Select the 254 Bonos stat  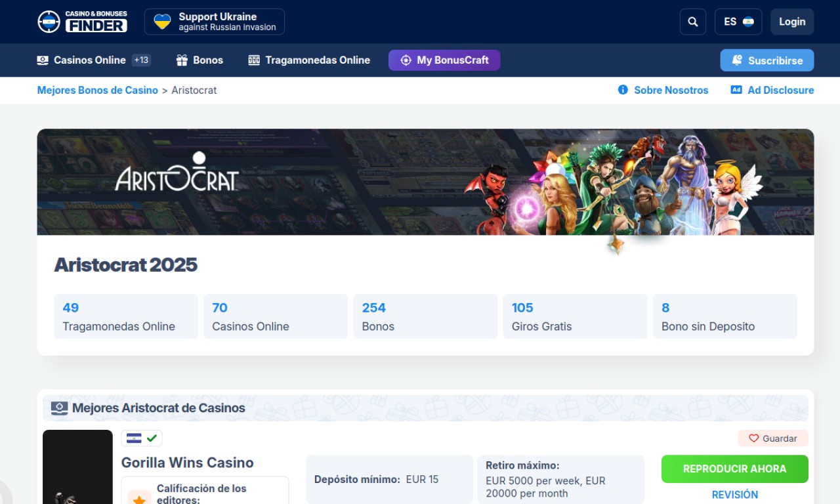pyautogui.click(x=425, y=316)
